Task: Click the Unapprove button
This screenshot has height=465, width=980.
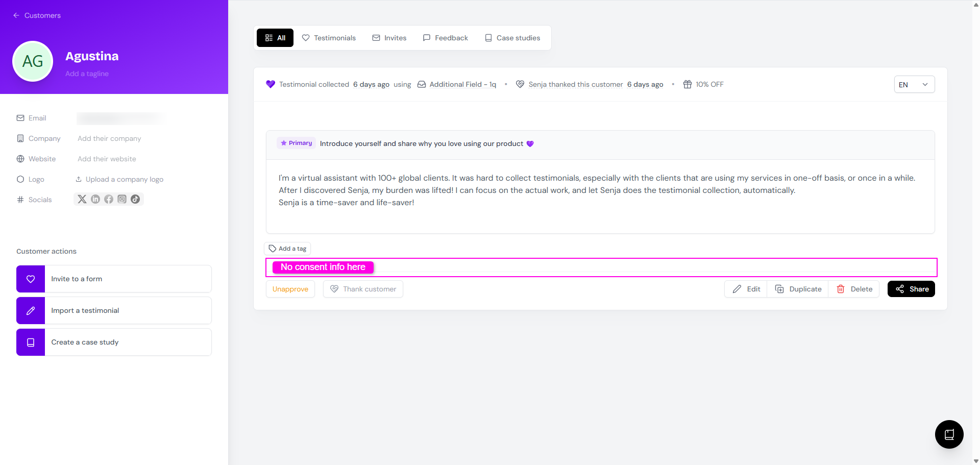Action: tap(290, 289)
